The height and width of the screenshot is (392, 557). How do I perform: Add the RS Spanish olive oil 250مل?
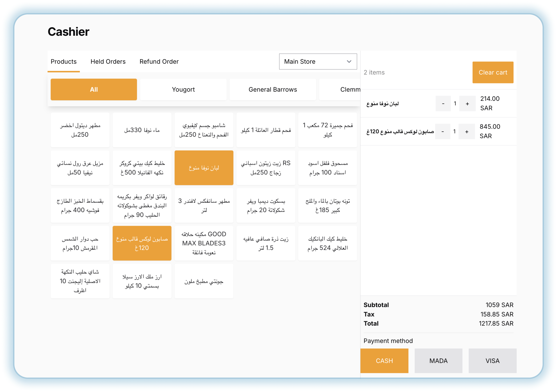(x=266, y=168)
